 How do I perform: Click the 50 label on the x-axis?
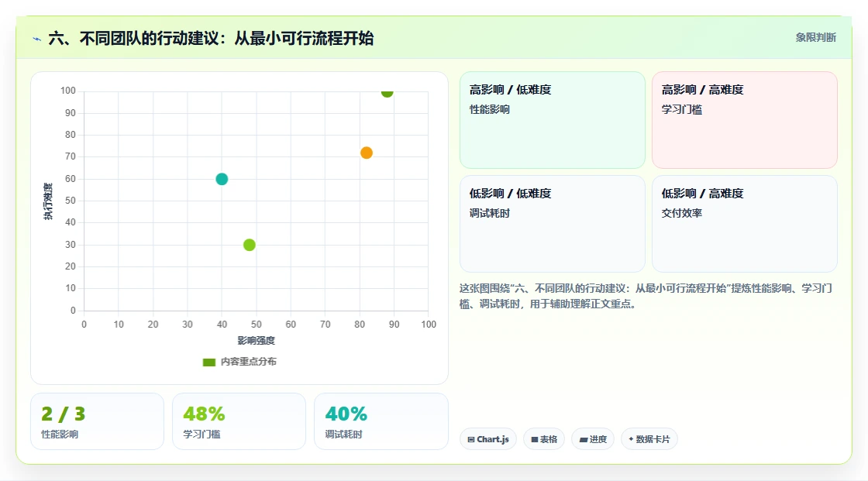(x=257, y=324)
